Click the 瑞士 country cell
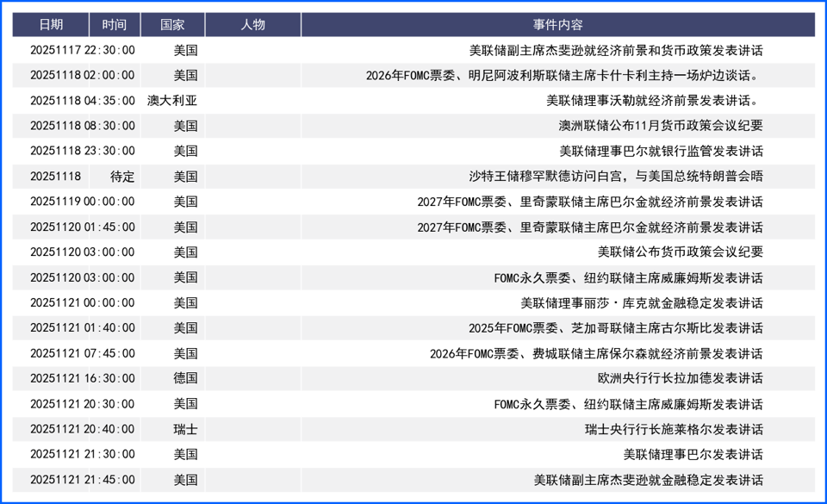827x504 pixels. pyautogui.click(x=185, y=429)
